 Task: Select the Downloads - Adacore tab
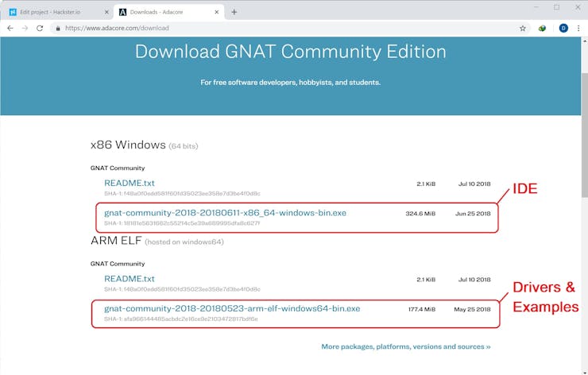click(x=168, y=12)
